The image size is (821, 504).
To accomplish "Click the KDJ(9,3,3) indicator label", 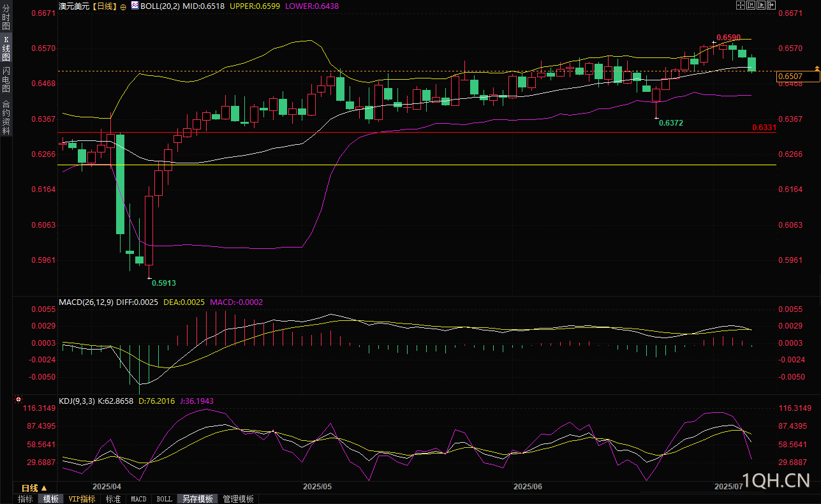I will pyautogui.click(x=77, y=401).
